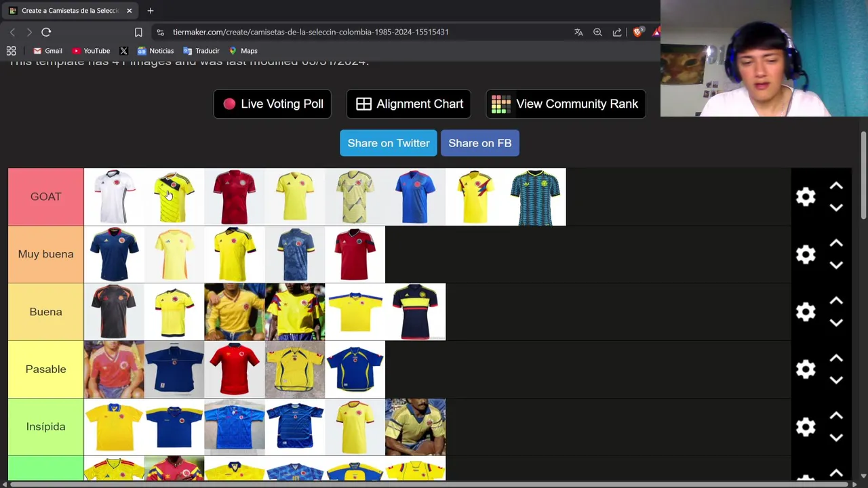Click the Live Voting Poll button

pyautogui.click(x=273, y=104)
